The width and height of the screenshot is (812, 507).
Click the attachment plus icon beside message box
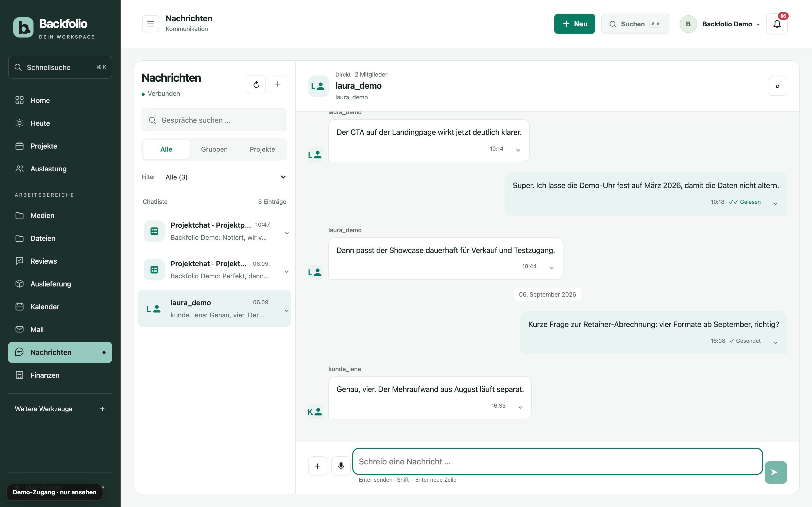(317, 466)
